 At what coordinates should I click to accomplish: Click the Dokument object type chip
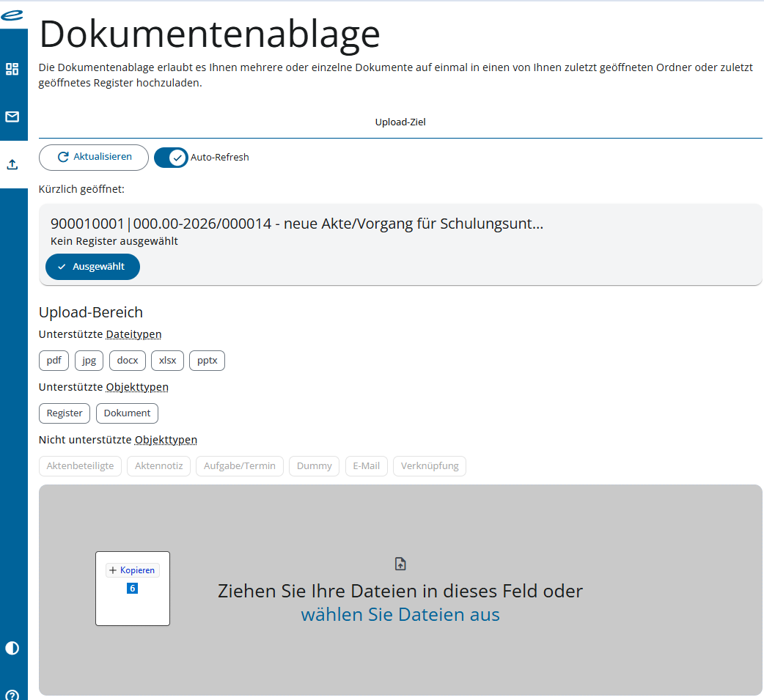[x=127, y=413]
